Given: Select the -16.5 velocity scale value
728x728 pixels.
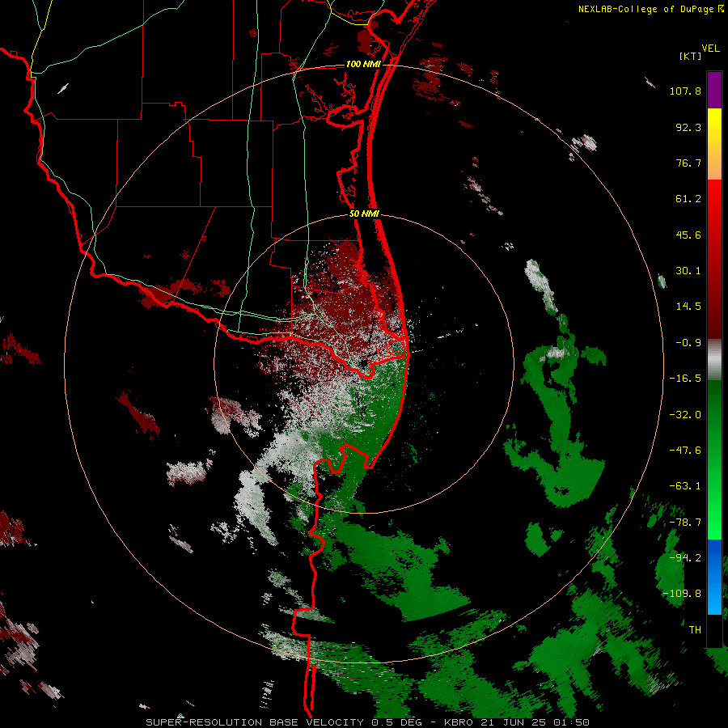Looking at the screenshot, I should (x=685, y=379).
